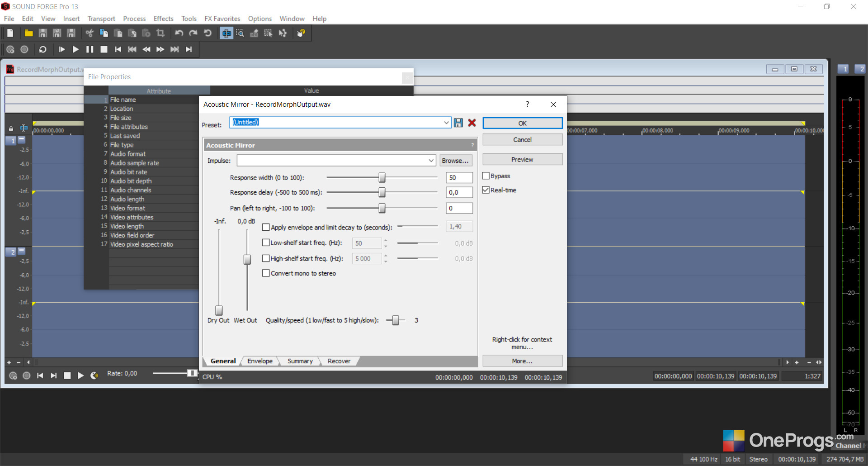Save the preset with the floppy disk icon

[x=458, y=123]
